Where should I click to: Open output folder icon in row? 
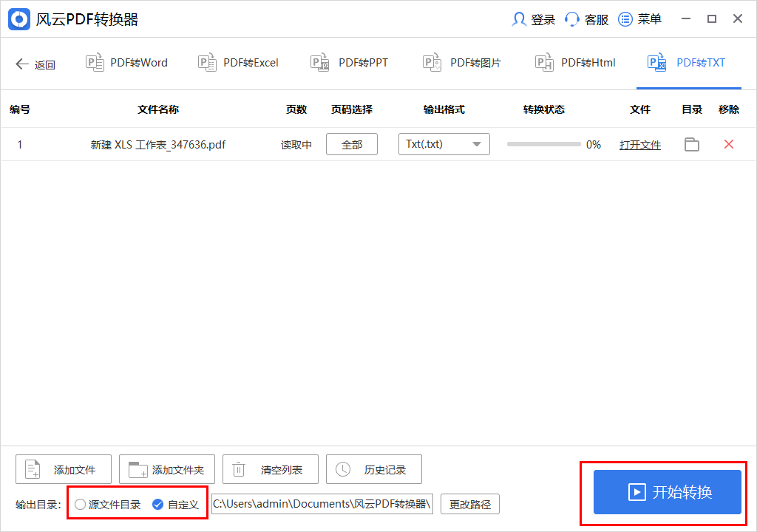[x=691, y=145]
